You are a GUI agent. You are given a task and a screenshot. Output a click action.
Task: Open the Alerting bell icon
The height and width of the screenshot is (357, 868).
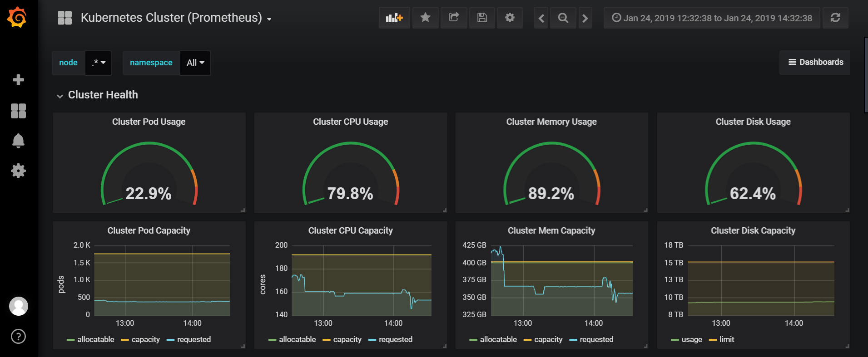click(x=18, y=141)
